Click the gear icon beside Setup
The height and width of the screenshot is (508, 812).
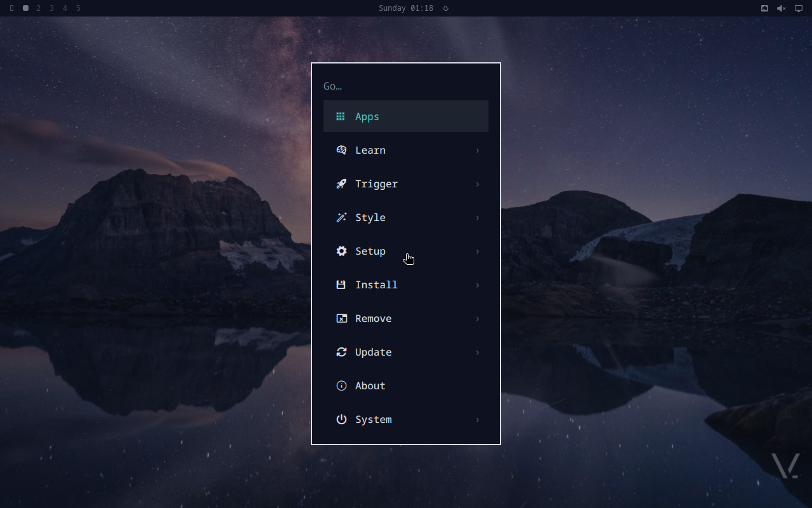point(341,251)
